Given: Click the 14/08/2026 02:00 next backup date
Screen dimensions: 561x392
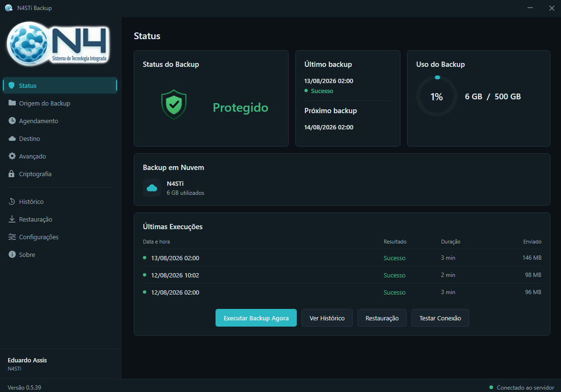Looking at the screenshot, I should [x=329, y=127].
